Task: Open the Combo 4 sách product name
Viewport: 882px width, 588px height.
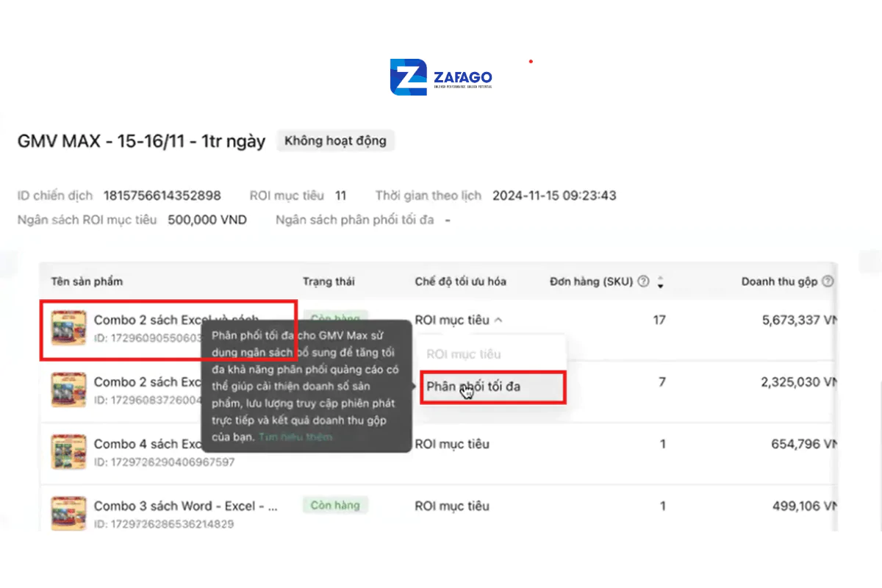Action: pos(147,444)
